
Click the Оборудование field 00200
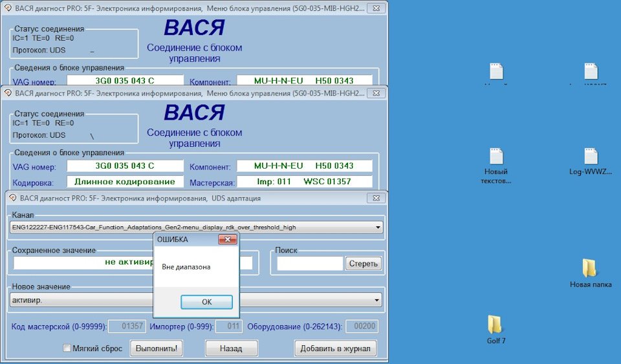362,326
